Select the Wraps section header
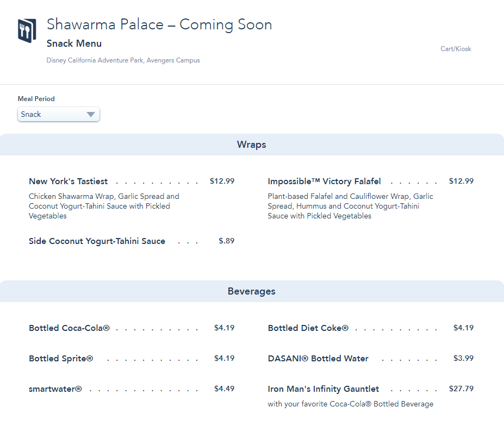 point(251,145)
